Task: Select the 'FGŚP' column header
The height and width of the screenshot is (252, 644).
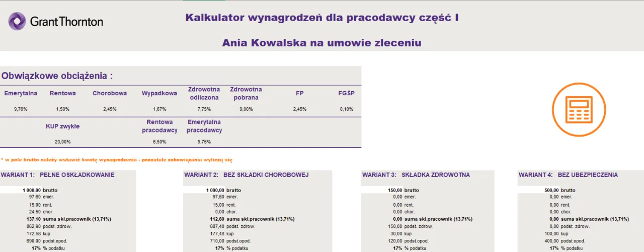Action: [346, 93]
